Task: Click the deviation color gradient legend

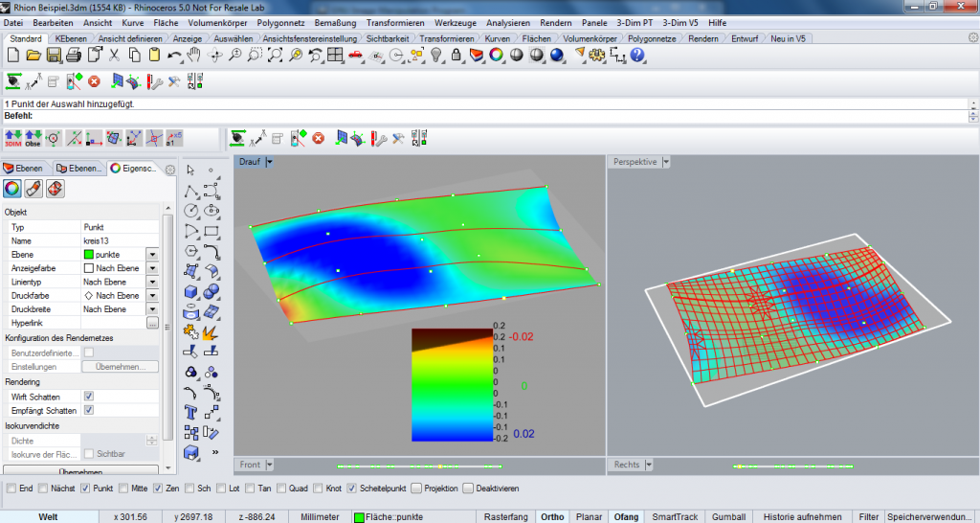Action: (x=452, y=385)
